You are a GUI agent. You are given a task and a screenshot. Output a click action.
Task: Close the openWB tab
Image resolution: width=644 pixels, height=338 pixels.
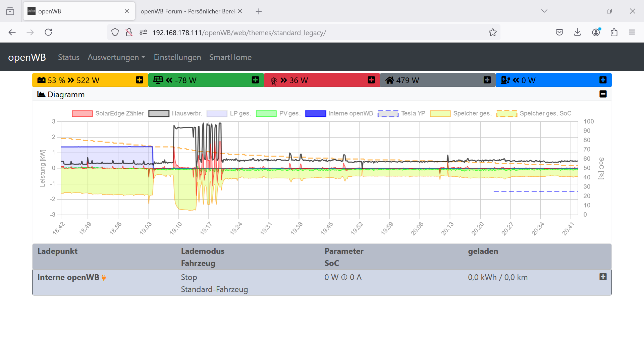(x=127, y=11)
